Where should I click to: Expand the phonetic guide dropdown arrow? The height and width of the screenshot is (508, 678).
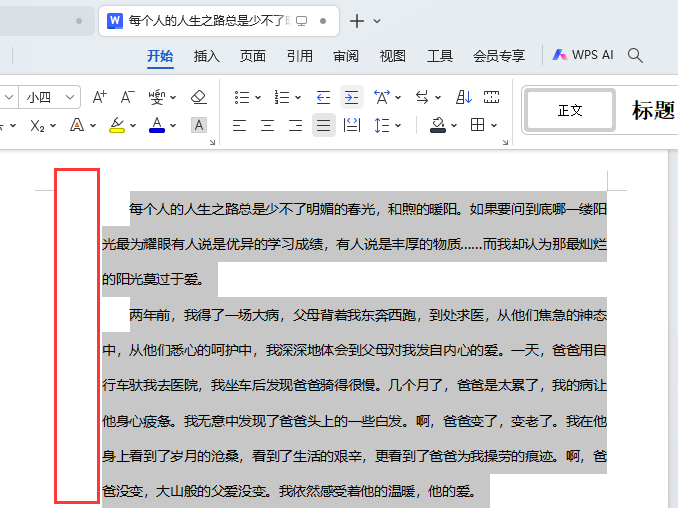coord(173,98)
